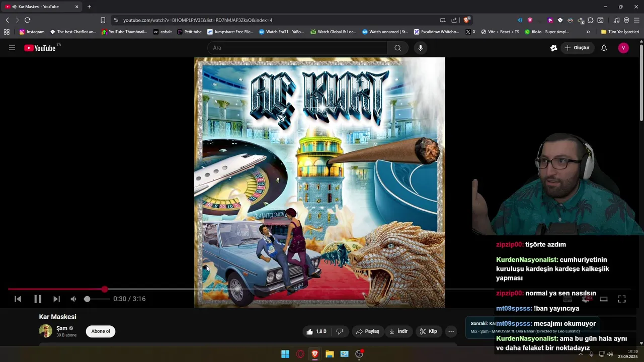Open the Windows Start menu
The image size is (644, 362).
coord(285,354)
